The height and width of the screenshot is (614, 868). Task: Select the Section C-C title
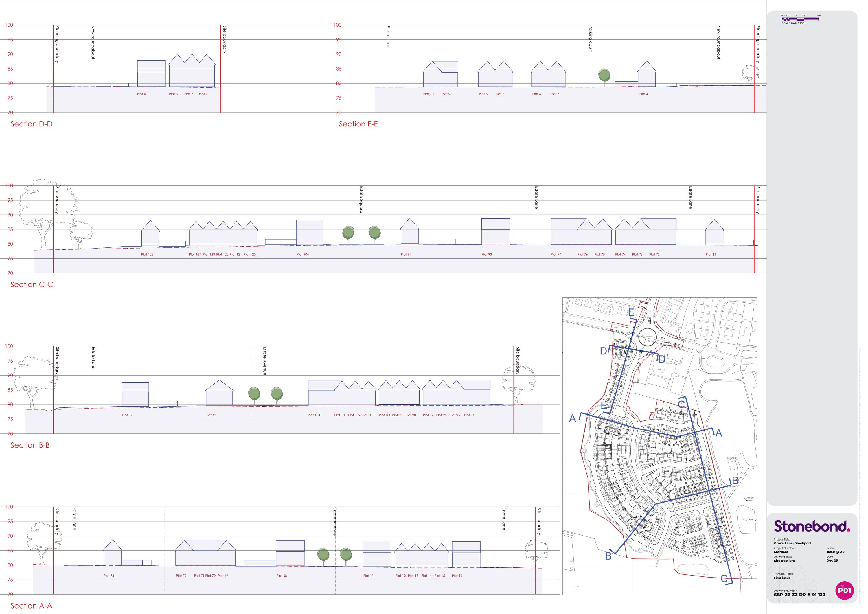[x=32, y=285]
